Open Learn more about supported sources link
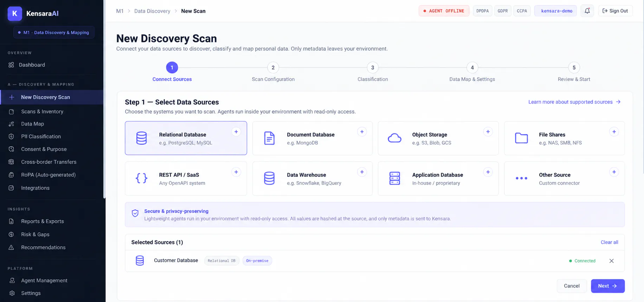This screenshot has height=302, width=644. point(574,102)
